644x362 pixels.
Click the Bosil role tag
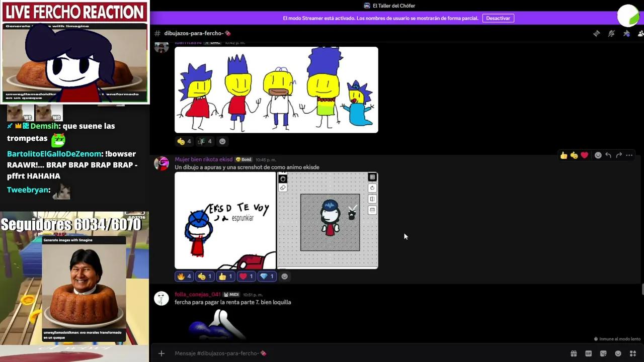pos(244,159)
